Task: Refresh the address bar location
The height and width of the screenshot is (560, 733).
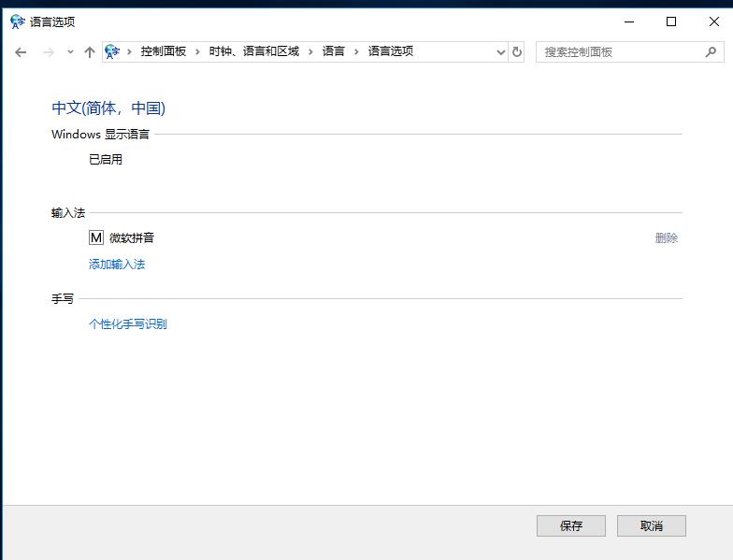Action: tap(517, 52)
